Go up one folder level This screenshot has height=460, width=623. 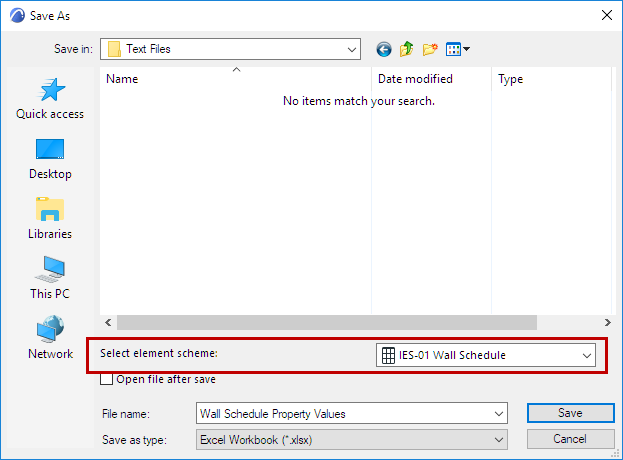[407, 48]
